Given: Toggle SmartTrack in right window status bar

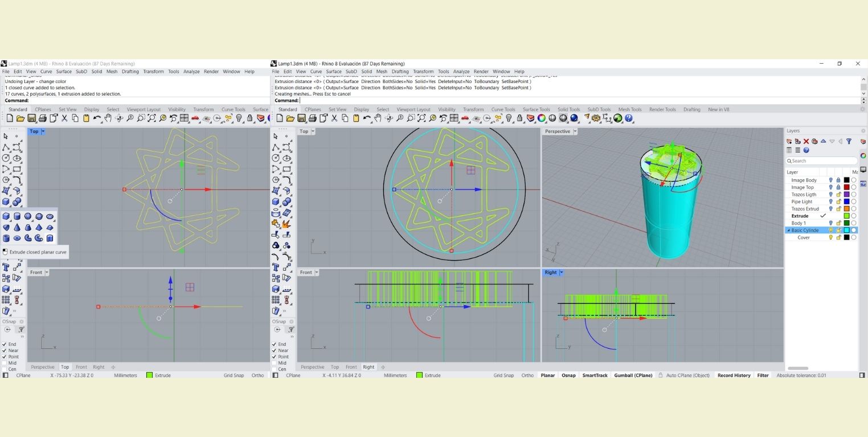Looking at the screenshot, I should tap(595, 376).
